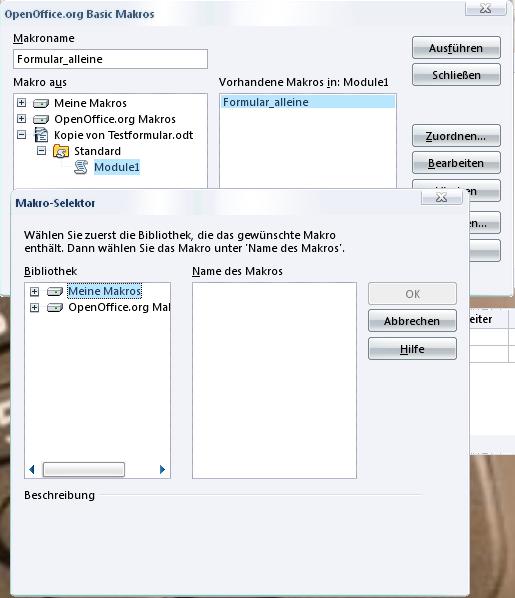Viewport: 515px width, 598px height.
Task: Expand Meine Makros in the Makro aus tree
Action: pyautogui.click(x=21, y=103)
